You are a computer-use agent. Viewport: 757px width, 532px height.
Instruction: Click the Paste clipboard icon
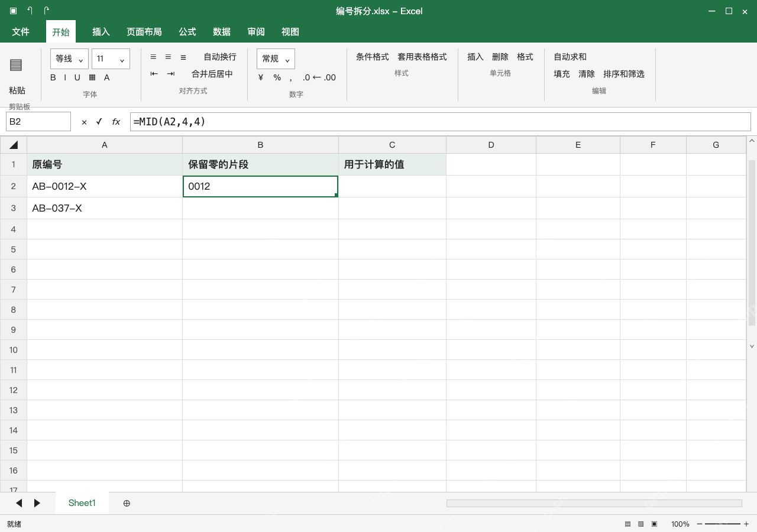[x=16, y=65]
